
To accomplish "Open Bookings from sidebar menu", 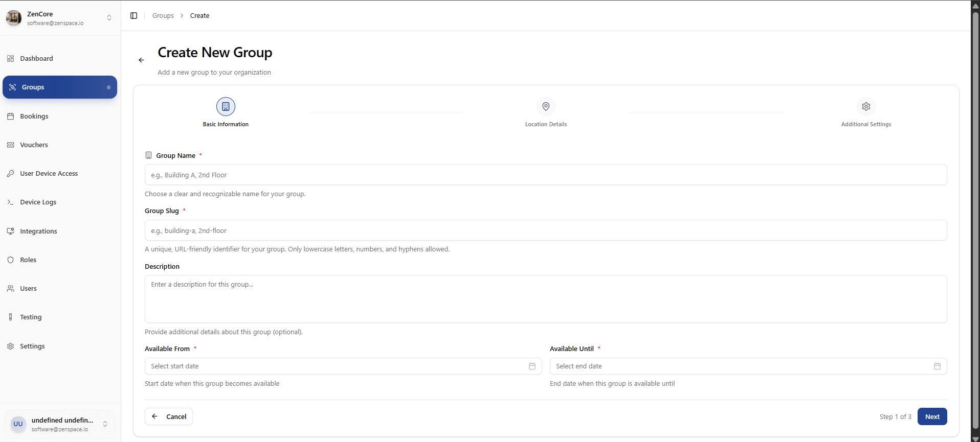I will (60, 116).
